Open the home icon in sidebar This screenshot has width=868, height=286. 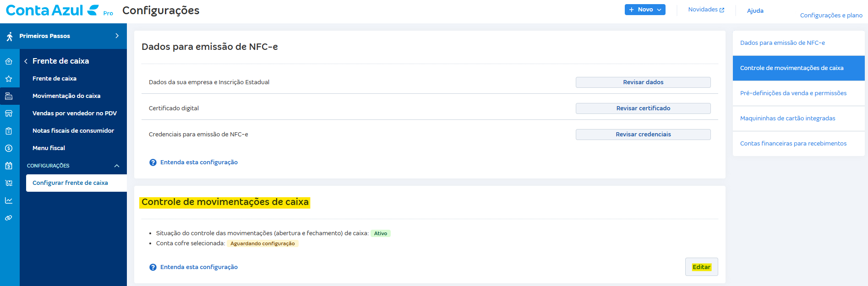(x=9, y=61)
